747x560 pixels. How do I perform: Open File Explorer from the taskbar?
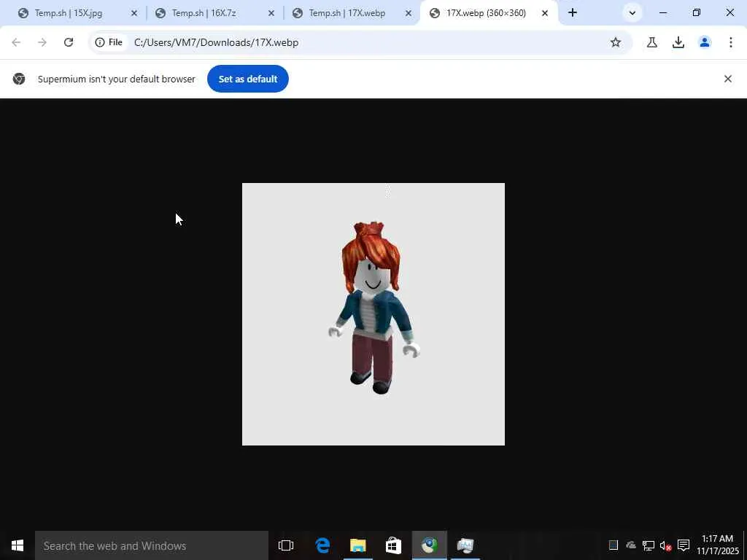point(357,545)
